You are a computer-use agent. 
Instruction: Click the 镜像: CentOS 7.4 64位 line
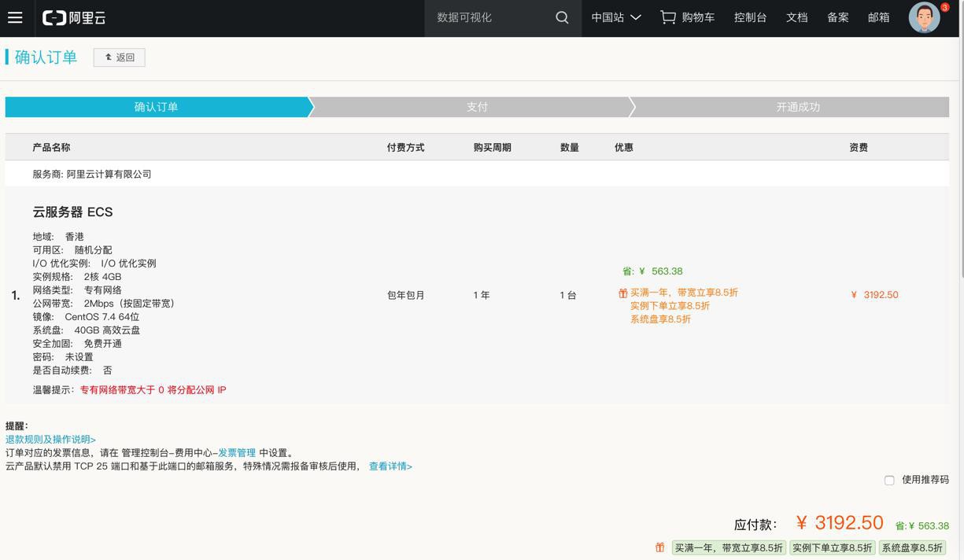pyautogui.click(x=86, y=317)
